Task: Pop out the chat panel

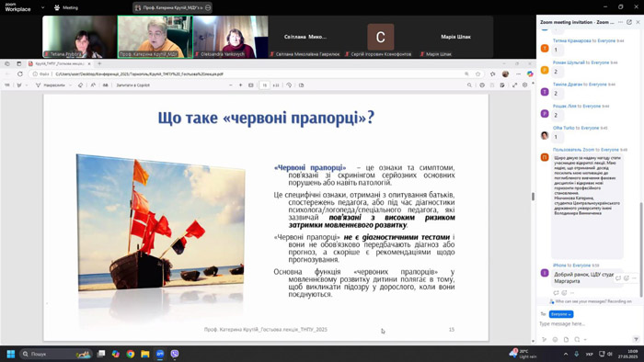Action: tap(629, 22)
